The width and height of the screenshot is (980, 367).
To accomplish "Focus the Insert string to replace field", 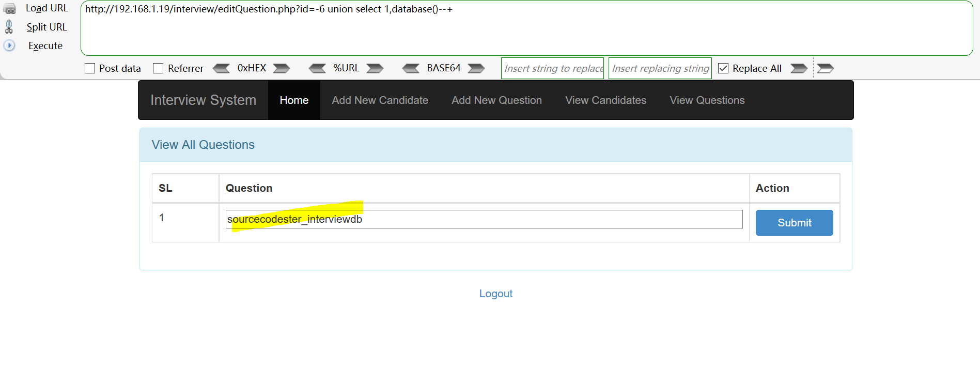I will (552, 68).
